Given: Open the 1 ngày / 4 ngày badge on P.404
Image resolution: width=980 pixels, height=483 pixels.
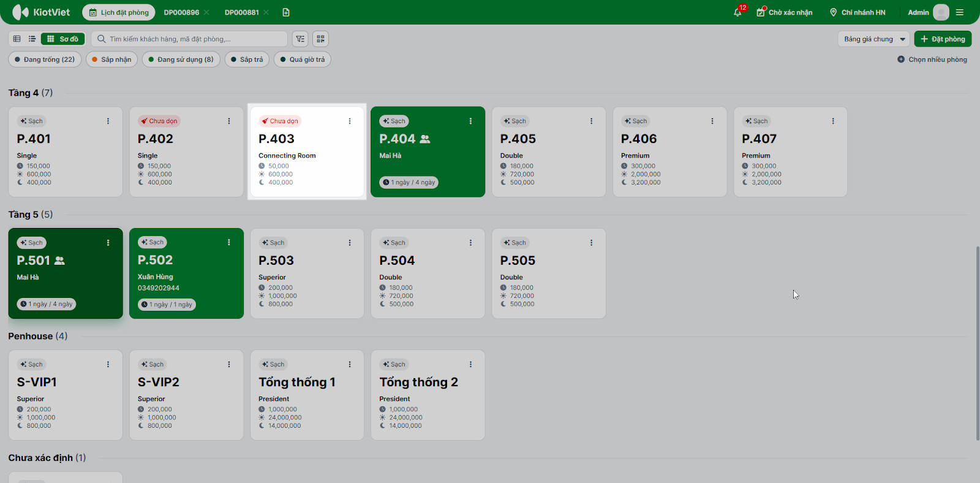Looking at the screenshot, I should (409, 182).
